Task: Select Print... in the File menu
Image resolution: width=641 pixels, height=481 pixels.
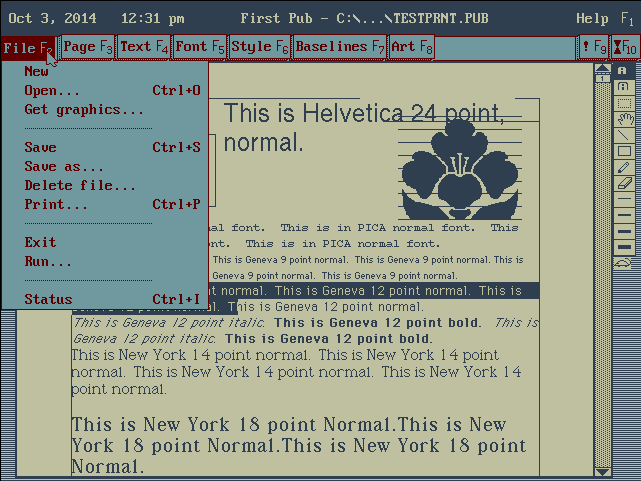Action: (56, 205)
